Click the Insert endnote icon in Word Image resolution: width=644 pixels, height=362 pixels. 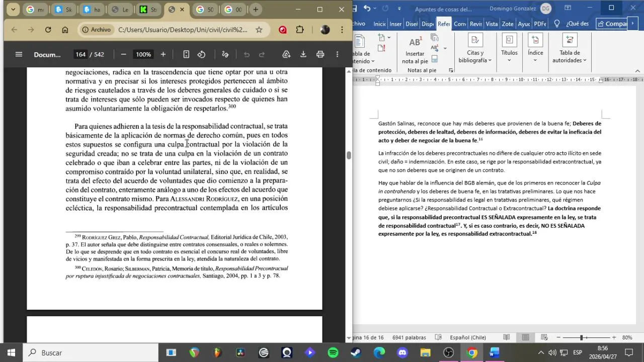click(x=435, y=38)
